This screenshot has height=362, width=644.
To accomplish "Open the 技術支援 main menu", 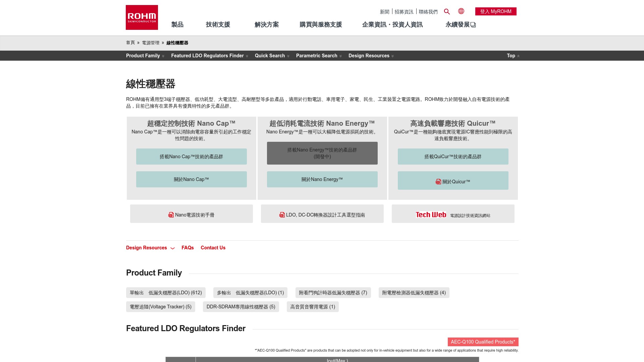I will [x=218, y=24].
